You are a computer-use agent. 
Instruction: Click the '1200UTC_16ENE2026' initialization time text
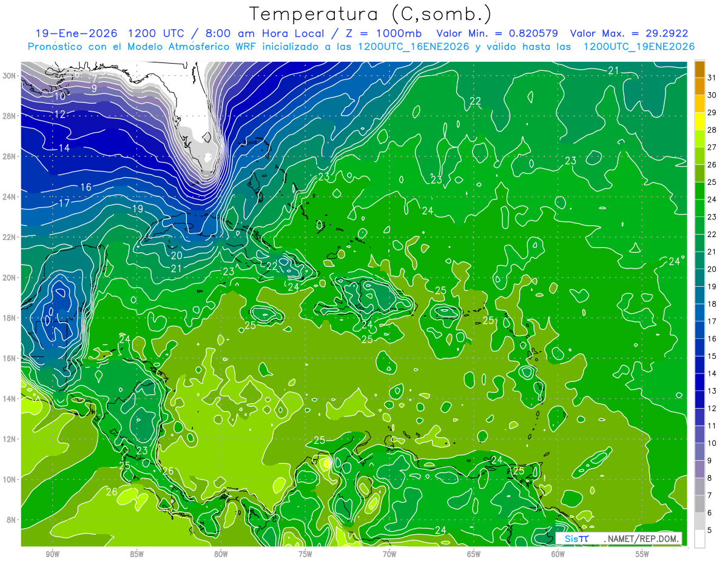(x=413, y=47)
